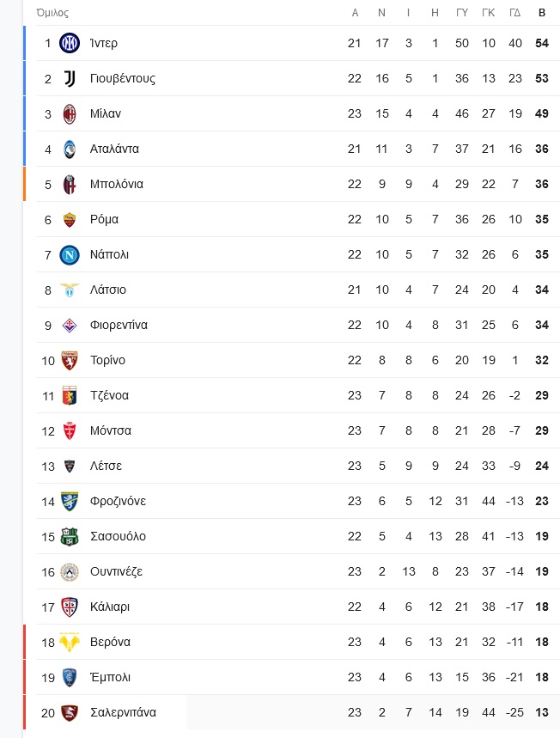Open the Μπολόνια team link
Screen dimensions: 560x738
click(117, 184)
